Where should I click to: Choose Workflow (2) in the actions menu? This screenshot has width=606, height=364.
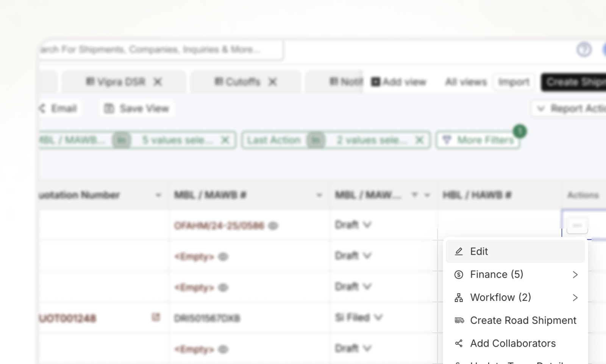click(x=515, y=298)
